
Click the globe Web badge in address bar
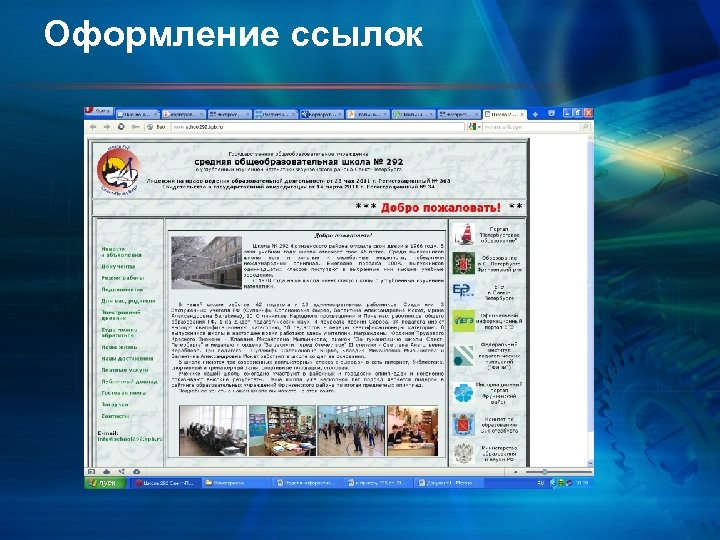coord(156,127)
